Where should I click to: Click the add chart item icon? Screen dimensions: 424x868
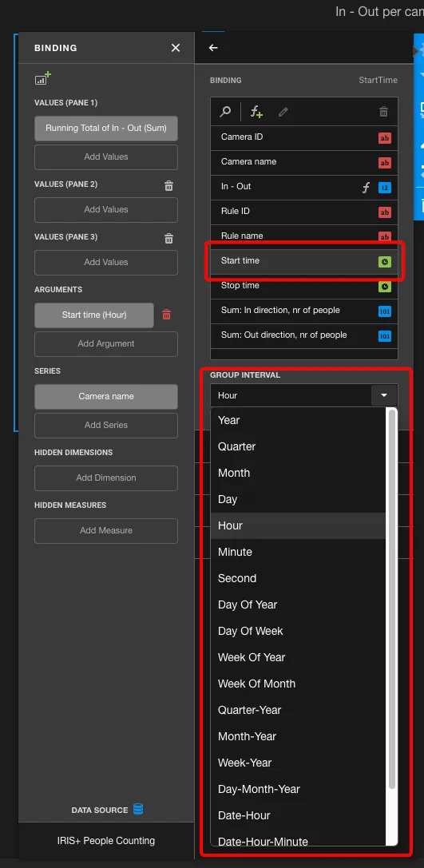point(42,78)
